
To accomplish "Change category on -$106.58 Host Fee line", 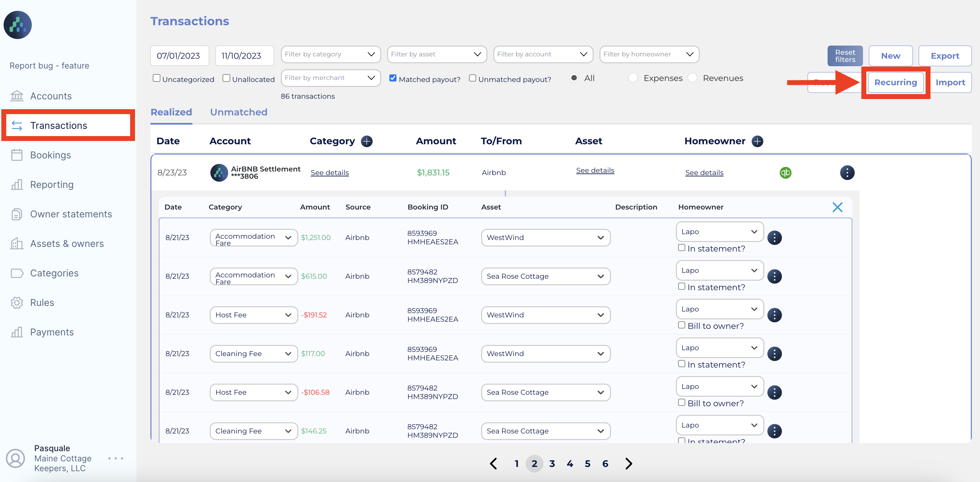I will 254,392.
